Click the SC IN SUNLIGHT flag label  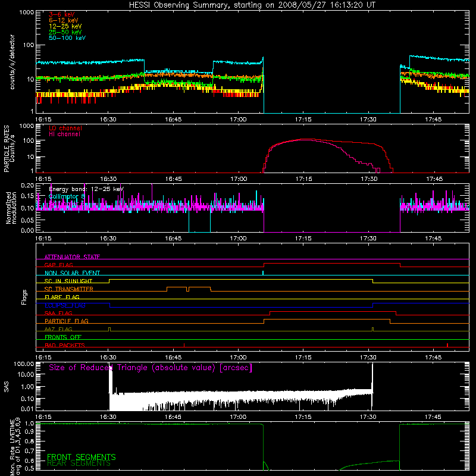pyautogui.click(x=68, y=281)
